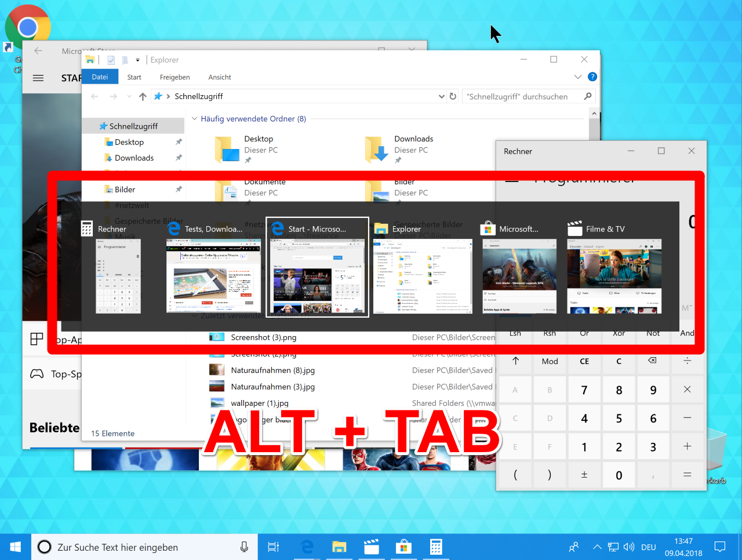Open the quick access toolbar customize dropdown
Screen dimensions: 742x560
137,60
